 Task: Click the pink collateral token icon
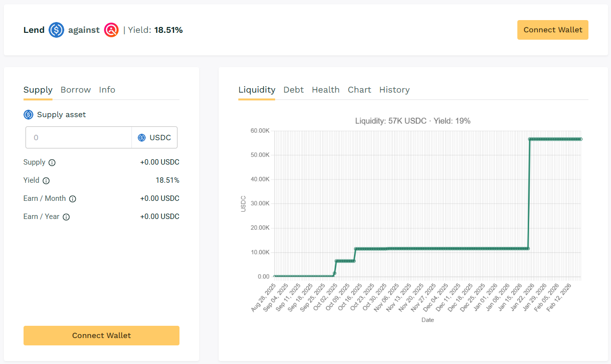tap(111, 30)
